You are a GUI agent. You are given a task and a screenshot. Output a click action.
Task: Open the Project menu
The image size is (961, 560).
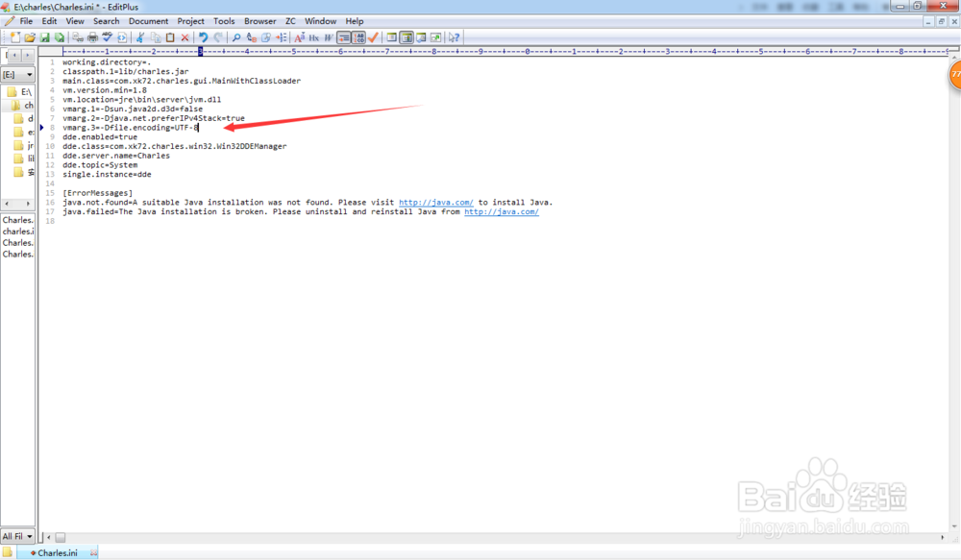click(x=190, y=21)
